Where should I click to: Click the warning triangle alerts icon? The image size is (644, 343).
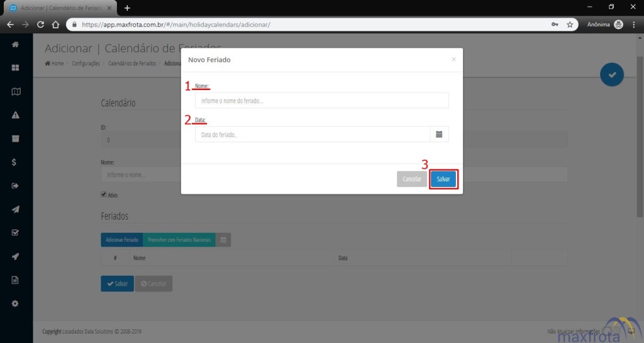[x=16, y=115]
